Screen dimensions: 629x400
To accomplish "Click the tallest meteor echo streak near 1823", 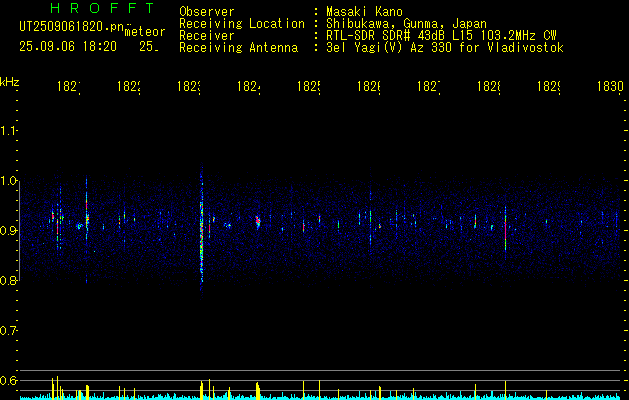I will pyautogui.click(x=202, y=231).
